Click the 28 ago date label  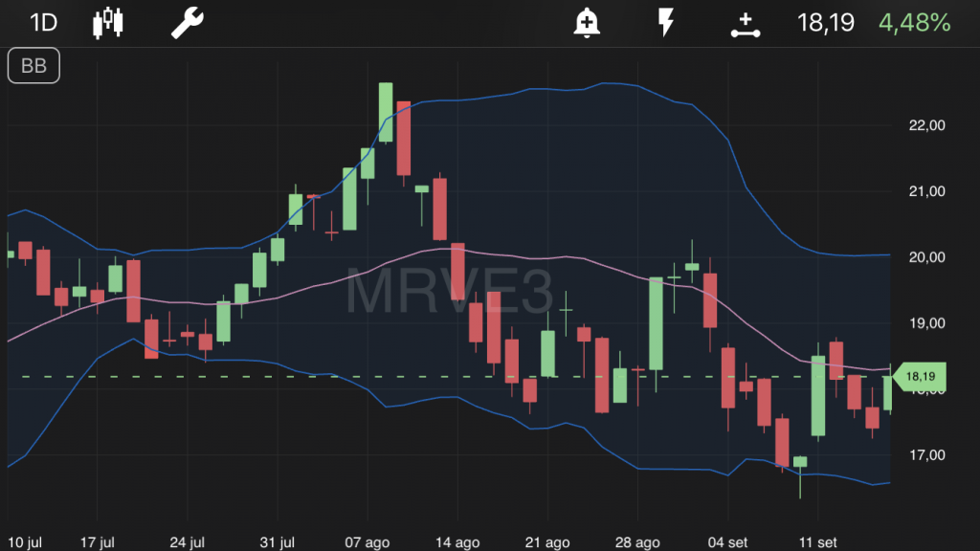(x=637, y=542)
